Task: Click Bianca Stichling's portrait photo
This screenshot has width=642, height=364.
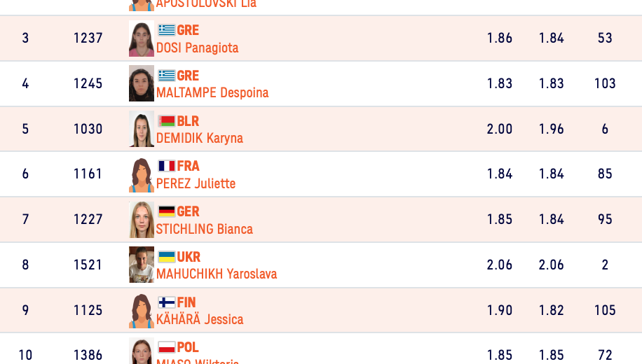Action: [141, 220]
